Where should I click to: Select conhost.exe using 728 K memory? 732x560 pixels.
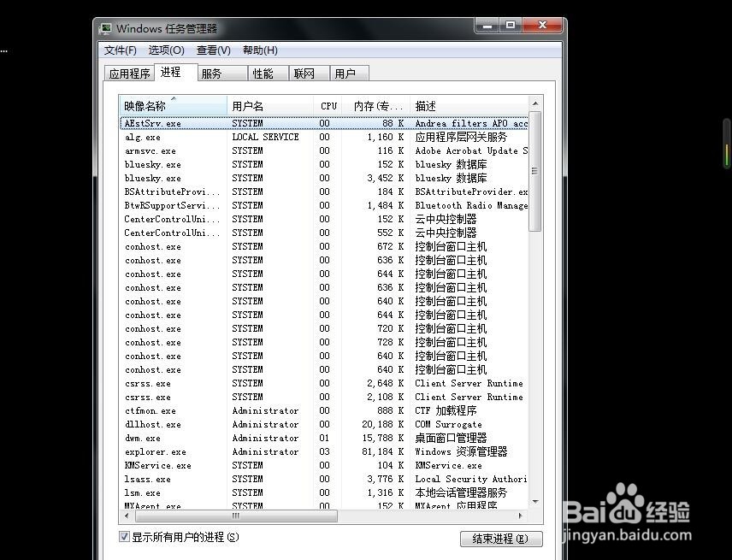coord(324,342)
